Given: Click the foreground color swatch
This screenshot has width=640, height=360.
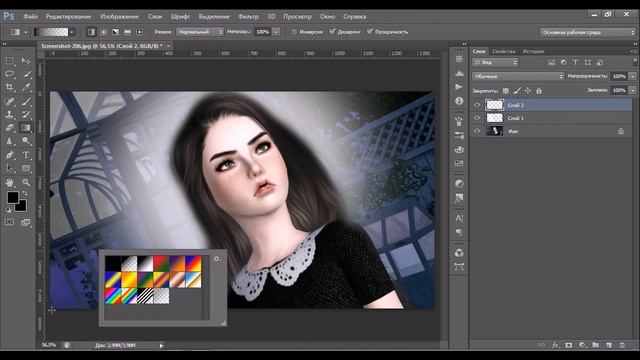Looking at the screenshot, I should [12, 197].
